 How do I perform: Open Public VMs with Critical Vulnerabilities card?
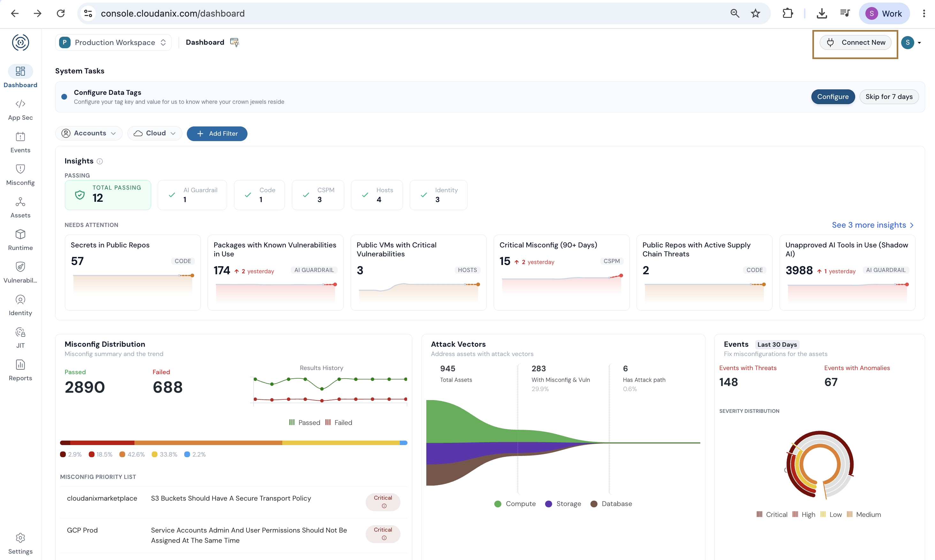pyautogui.click(x=418, y=272)
